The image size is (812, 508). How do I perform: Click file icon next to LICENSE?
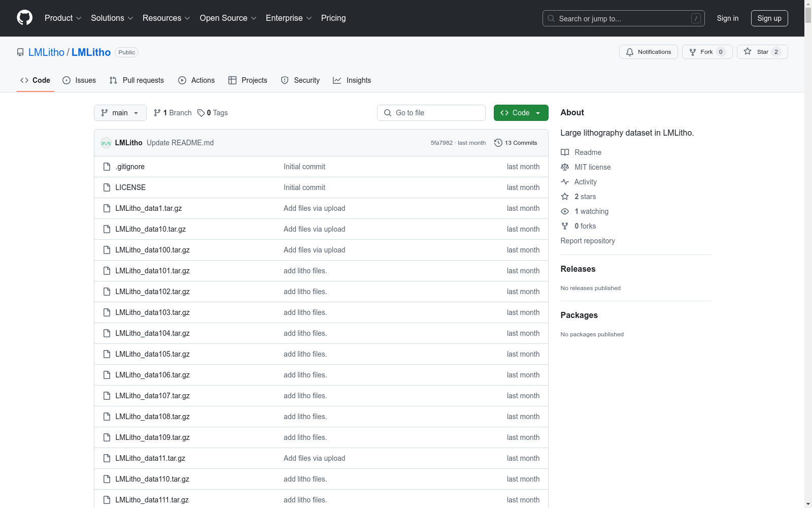pos(107,187)
